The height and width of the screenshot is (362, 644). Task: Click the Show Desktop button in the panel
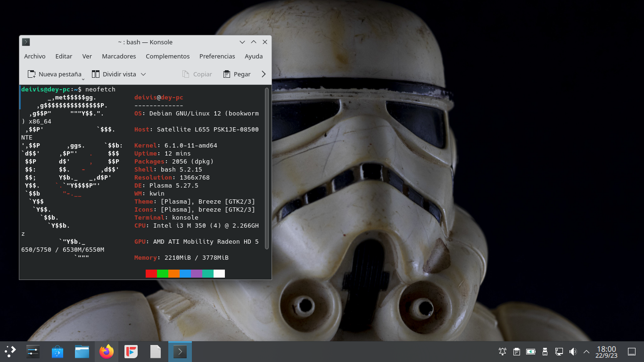click(x=632, y=352)
